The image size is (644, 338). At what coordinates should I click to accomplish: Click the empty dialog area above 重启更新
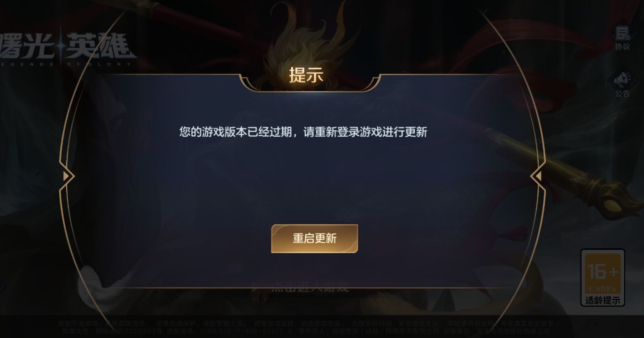[x=314, y=183]
